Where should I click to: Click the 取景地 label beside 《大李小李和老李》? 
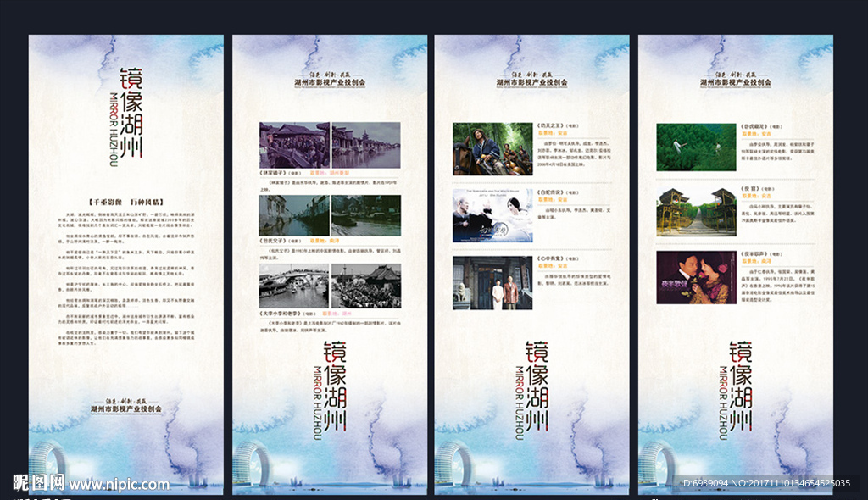pyautogui.click(x=337, y=314)
